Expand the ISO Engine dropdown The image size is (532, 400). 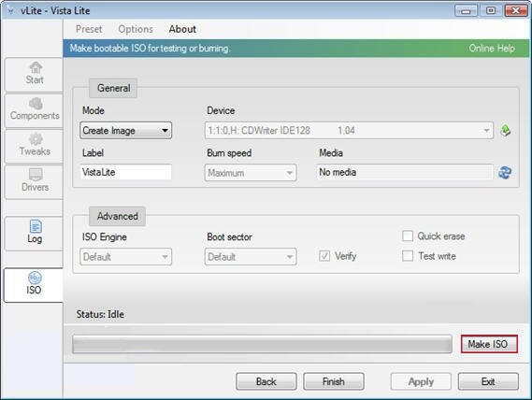126,257
